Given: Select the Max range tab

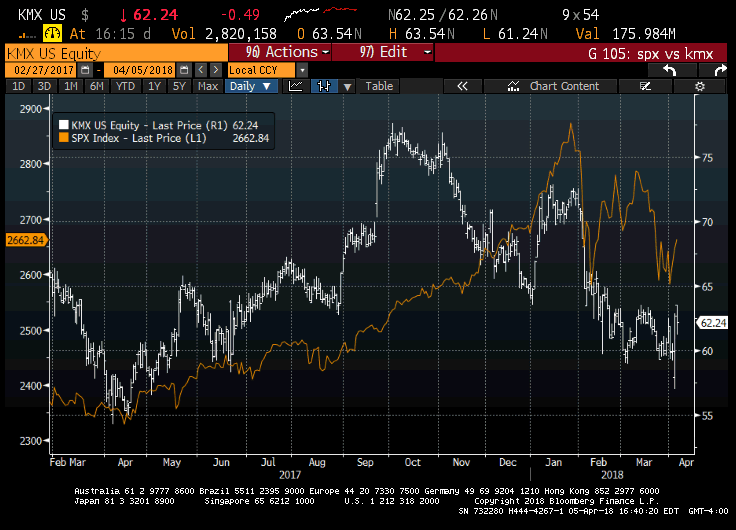Looking at the screenshot, I should point(208,86).
